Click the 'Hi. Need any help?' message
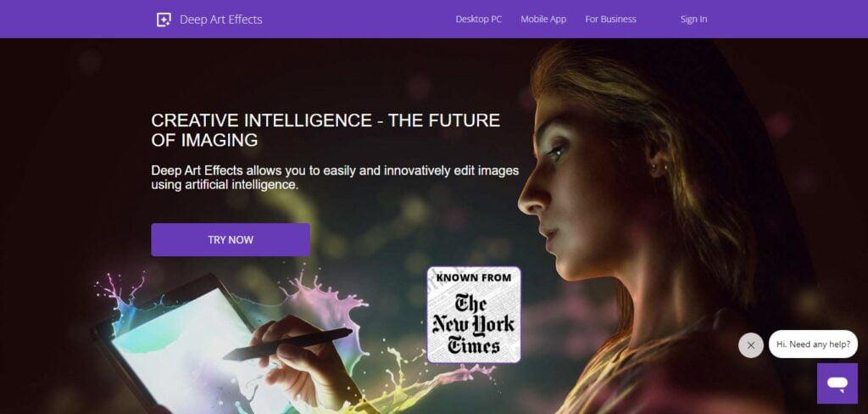868x414 pixels. (x=813, y=344)
